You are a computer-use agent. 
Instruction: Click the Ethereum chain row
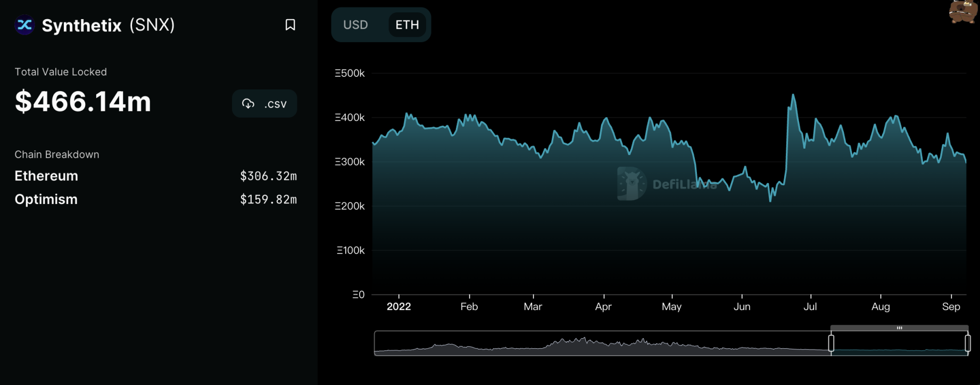coord(155,176)
